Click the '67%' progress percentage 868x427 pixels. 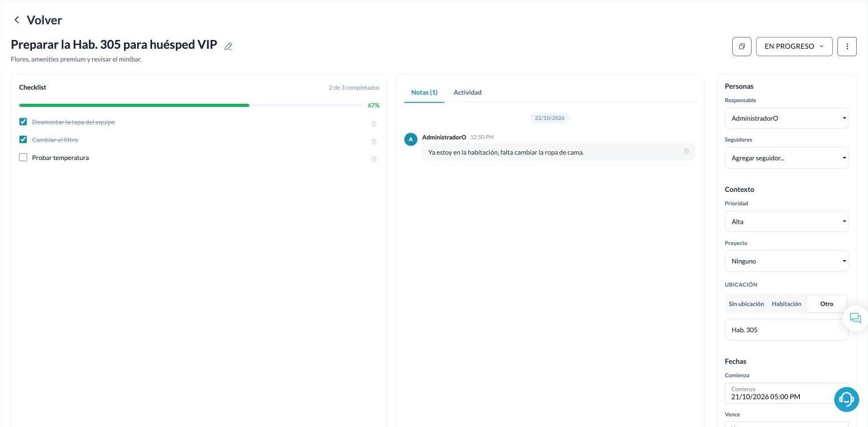click(x=374, y=105)
